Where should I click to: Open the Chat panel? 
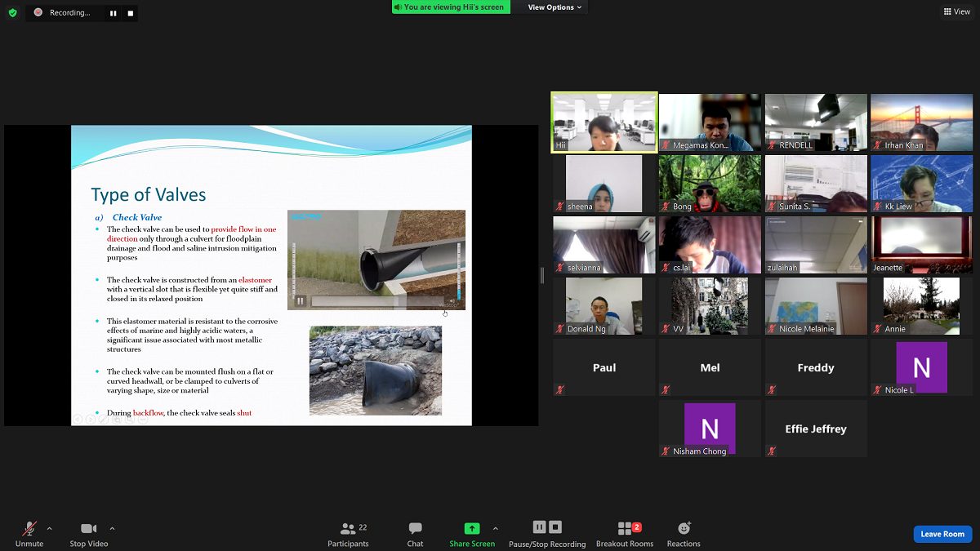point(415,534)
